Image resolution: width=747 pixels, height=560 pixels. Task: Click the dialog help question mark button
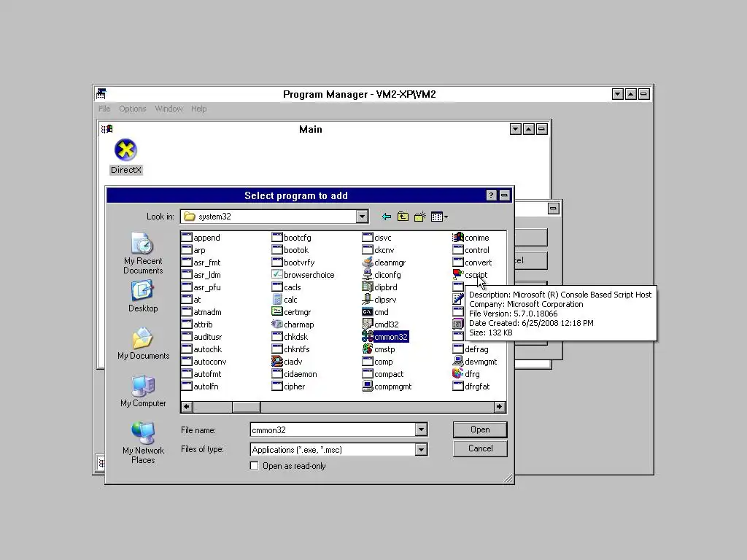point(491,195)
